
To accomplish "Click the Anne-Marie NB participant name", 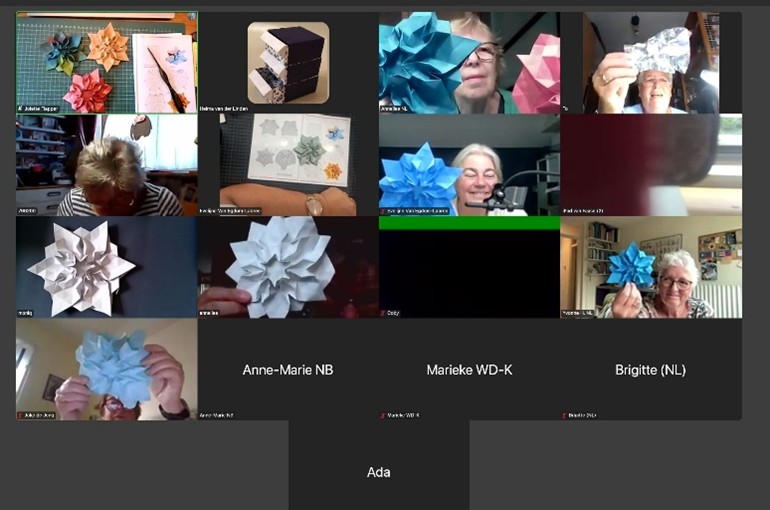I will coord(288,370).
